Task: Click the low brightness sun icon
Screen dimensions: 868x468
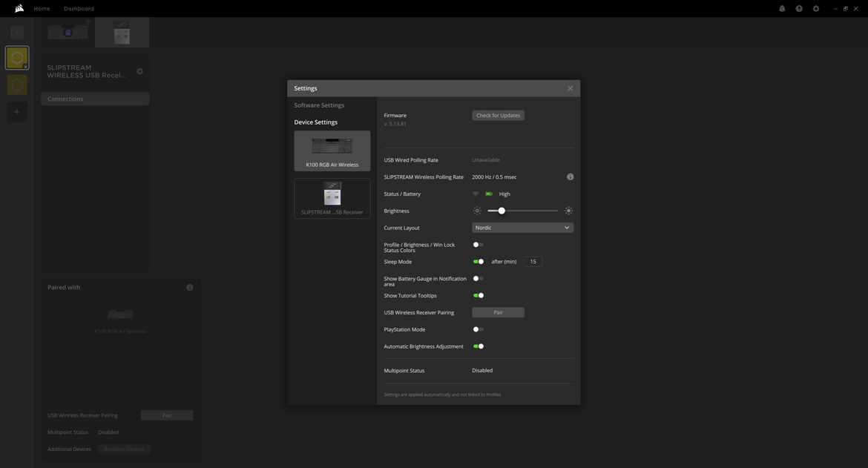Action: pyautogui.click(x=477, y=211)
